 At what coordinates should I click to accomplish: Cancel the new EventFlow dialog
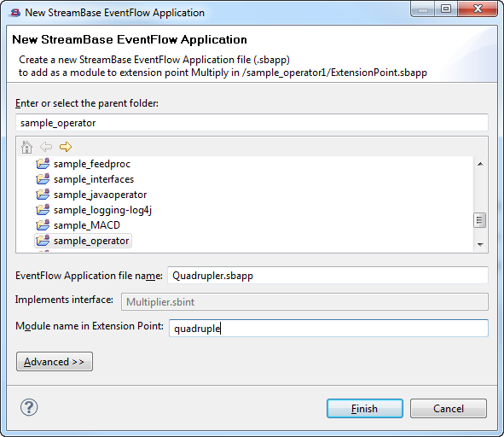449,409
